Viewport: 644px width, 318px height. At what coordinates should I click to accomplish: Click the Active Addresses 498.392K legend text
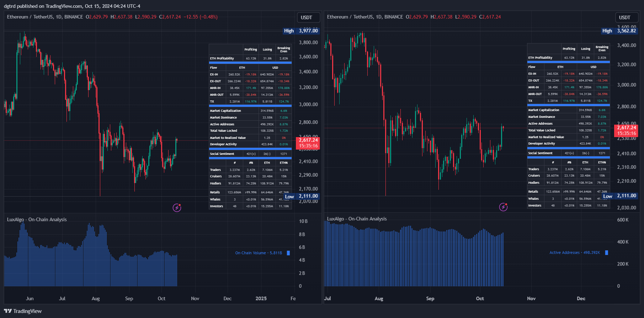point(575,252)
